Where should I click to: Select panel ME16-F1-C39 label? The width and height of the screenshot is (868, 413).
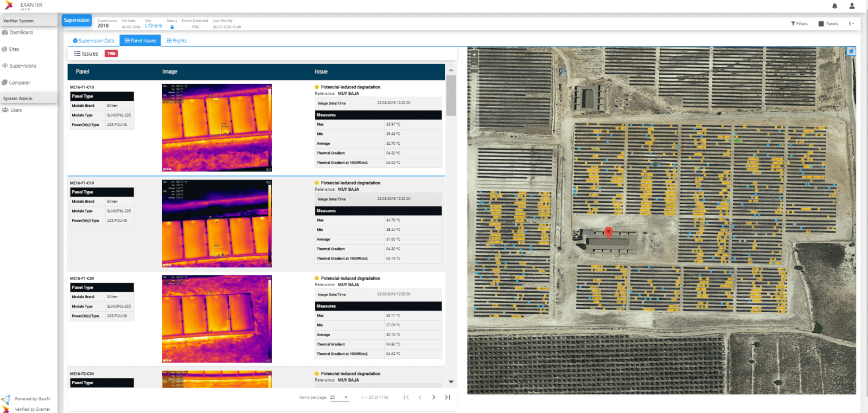coord(82,279)
